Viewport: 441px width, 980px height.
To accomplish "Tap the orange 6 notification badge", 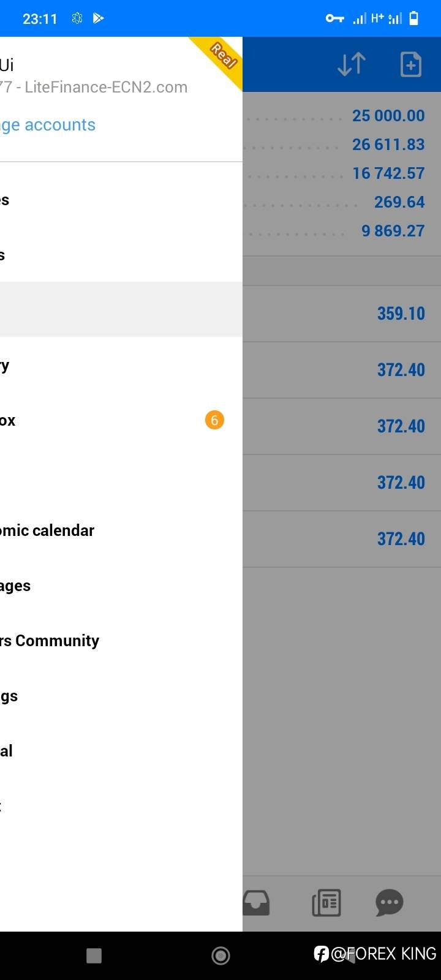I will (x=214, y=420).
